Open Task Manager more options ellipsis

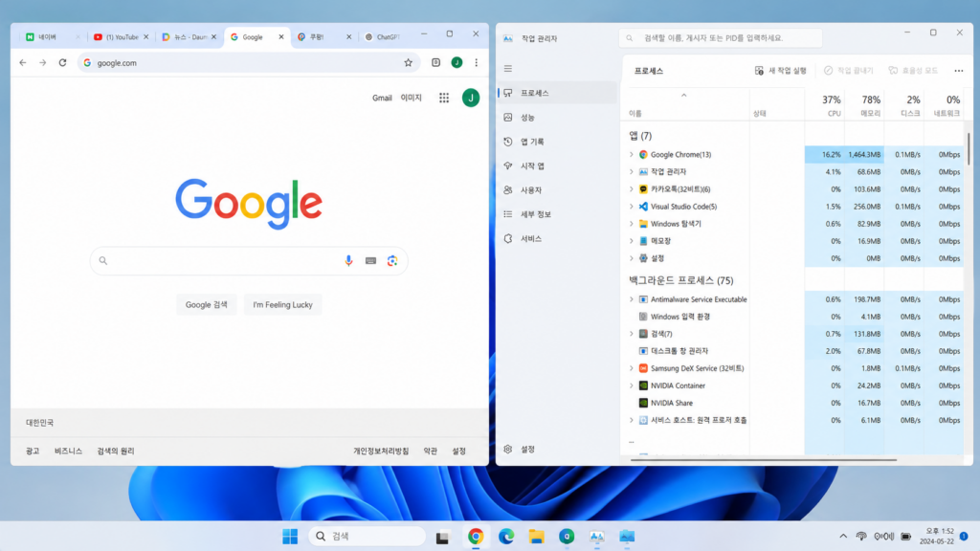coord(959,71)
